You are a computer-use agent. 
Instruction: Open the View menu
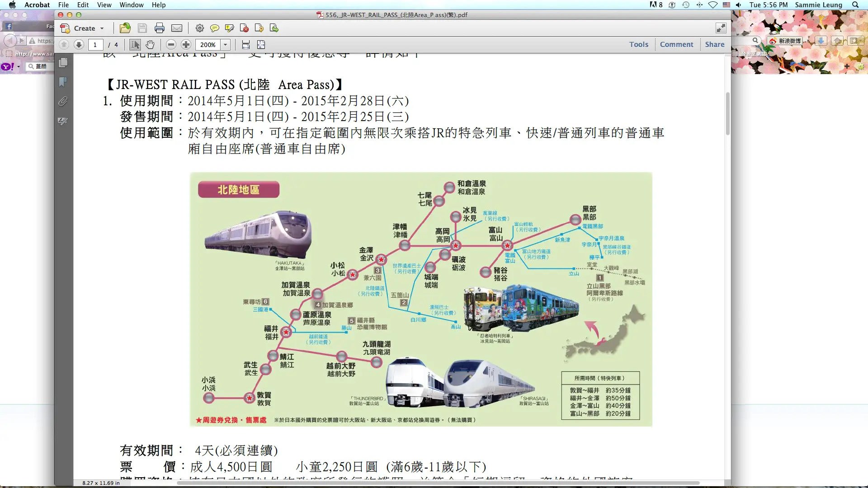coord(104,5)
